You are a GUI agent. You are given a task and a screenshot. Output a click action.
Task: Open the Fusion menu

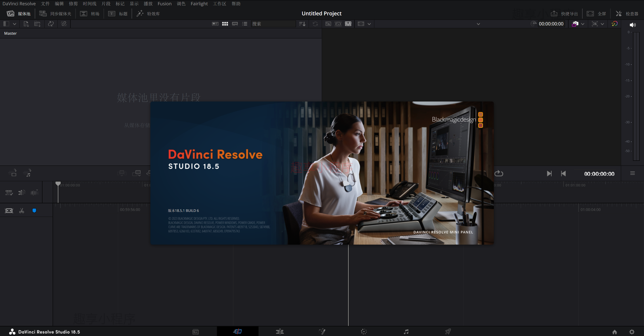[165, 4]
